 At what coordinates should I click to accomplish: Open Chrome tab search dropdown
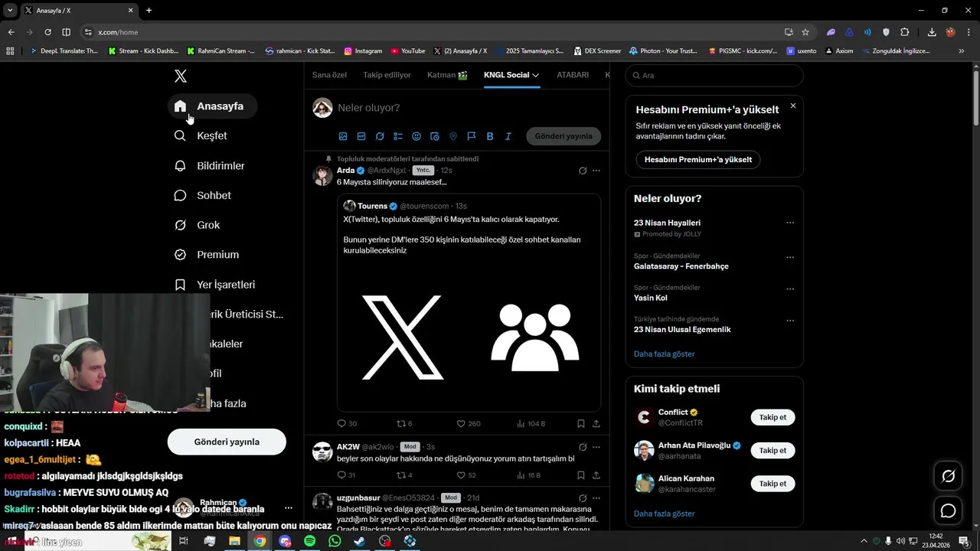point(10,11)
